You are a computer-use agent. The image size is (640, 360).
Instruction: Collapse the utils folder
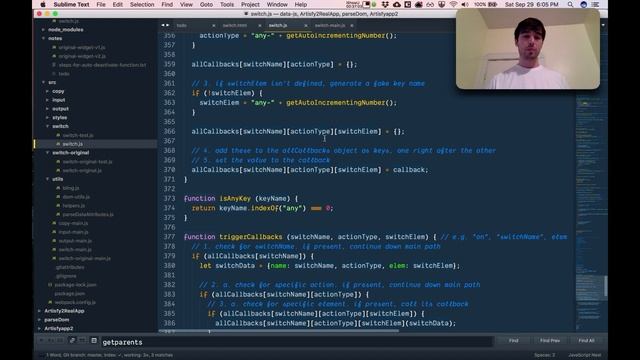(48, 179)
